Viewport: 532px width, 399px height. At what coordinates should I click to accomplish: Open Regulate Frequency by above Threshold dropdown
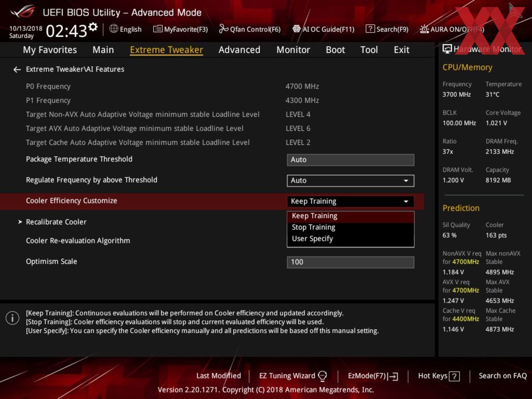tap(350, 180)
